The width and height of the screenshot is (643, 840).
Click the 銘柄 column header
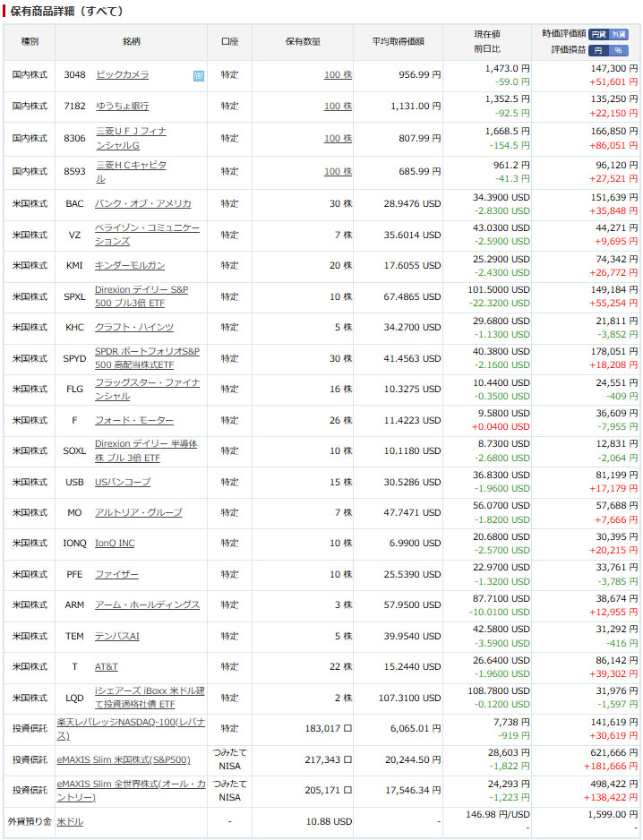click(x=132, y=42)
